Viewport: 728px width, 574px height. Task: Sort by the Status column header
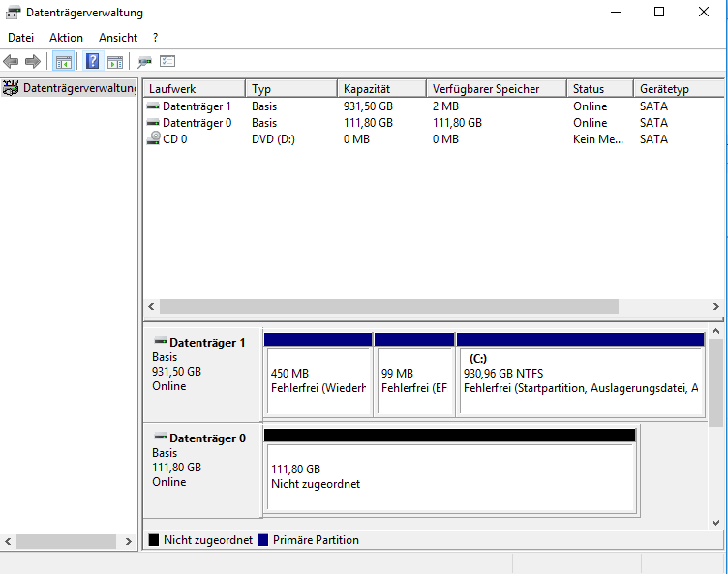600,89
